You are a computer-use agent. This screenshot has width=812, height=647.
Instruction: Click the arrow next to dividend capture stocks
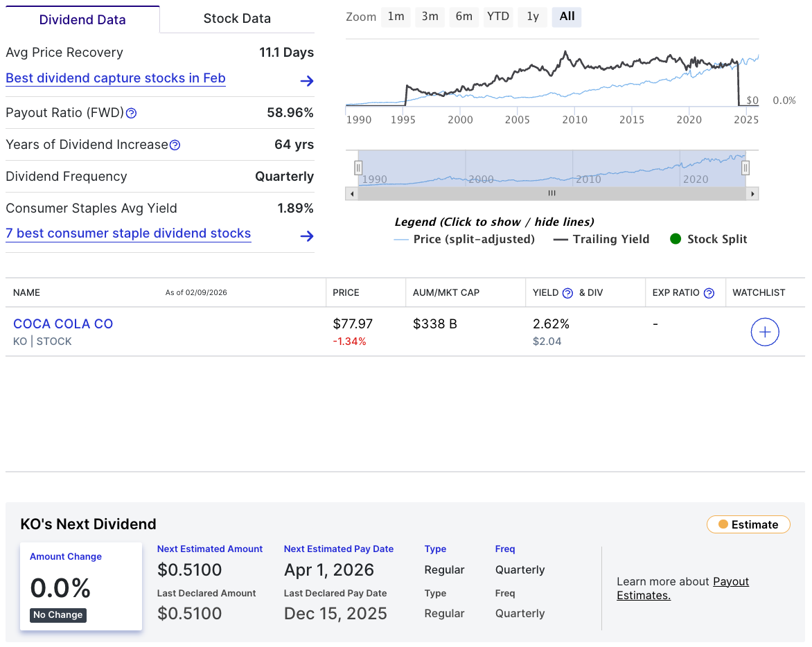point(306,81)
